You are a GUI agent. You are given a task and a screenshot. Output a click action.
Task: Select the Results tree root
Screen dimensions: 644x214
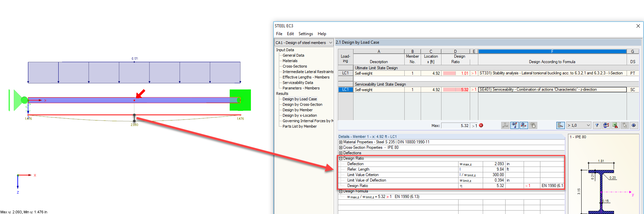pos(282,94)
